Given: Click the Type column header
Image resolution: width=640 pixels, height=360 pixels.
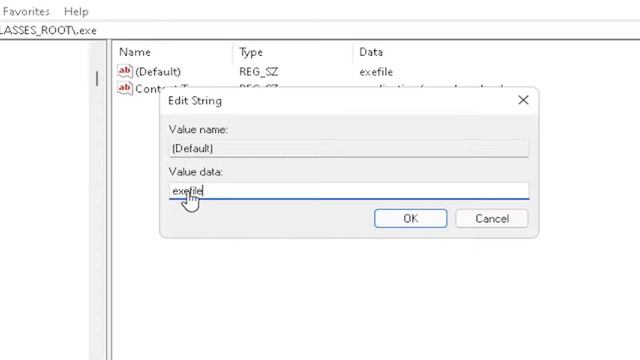Looking at the screenshot, I should (x=251, y=52).
